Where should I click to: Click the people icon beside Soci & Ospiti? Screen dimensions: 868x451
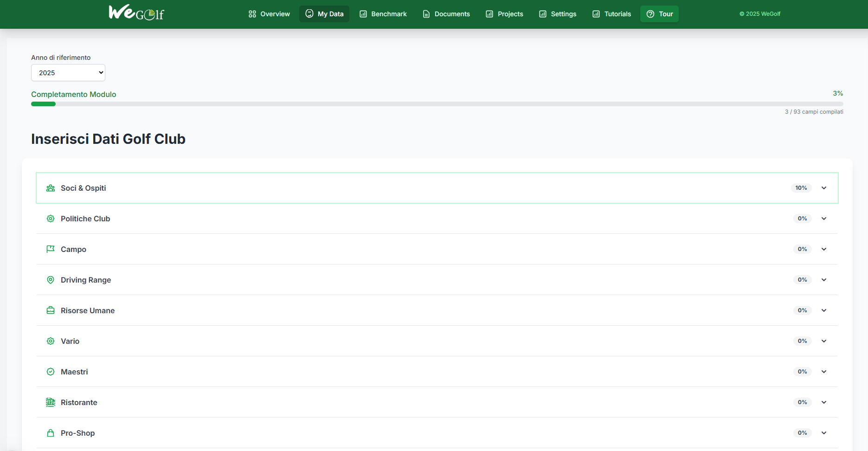click(51, 188)
